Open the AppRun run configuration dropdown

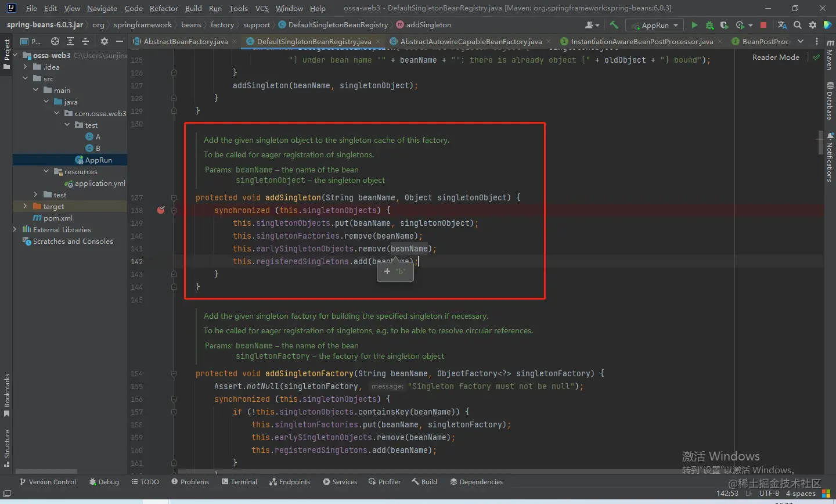click(654, 25)
